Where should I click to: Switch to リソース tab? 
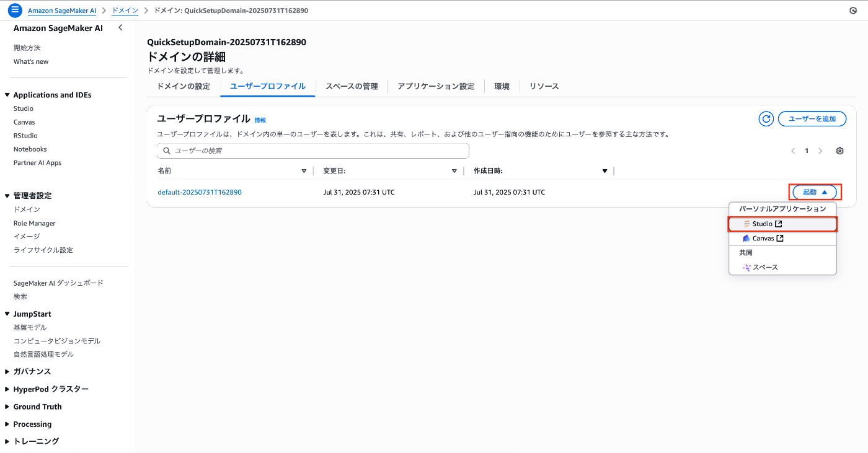coord(544,86)
